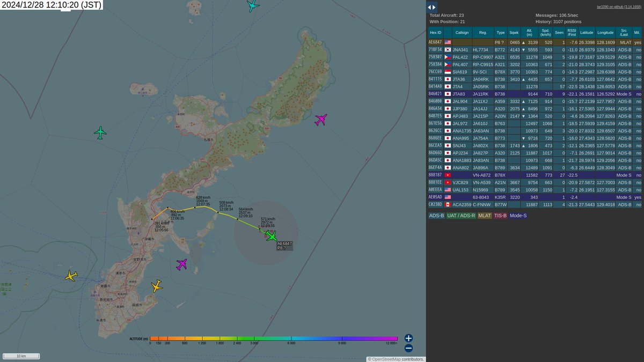Zoom in the map with plus button
The height and width of the screenshot is (362, 644).
pyautogui.click(x=408, y=338)
